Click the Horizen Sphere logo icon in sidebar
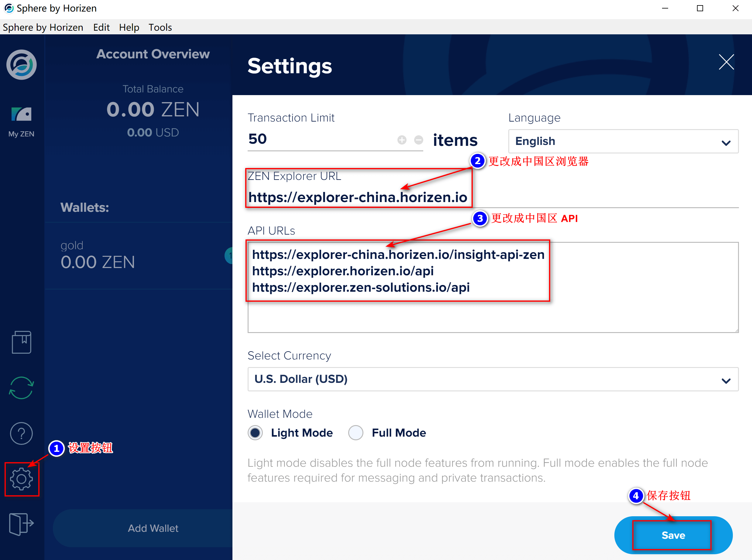752x560 pixels. tap(21, 65)
